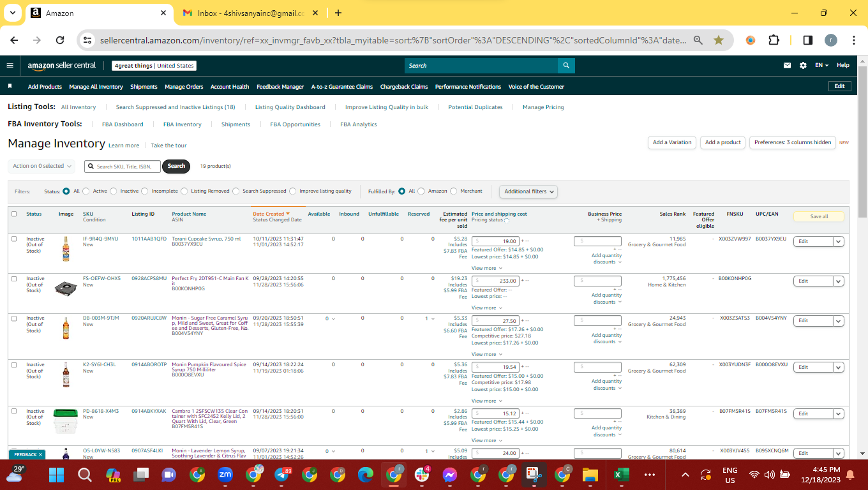This screenshot has height=490, width=868.
Task: Open Chrome's three-dot menu
Action: coord(853,40)
